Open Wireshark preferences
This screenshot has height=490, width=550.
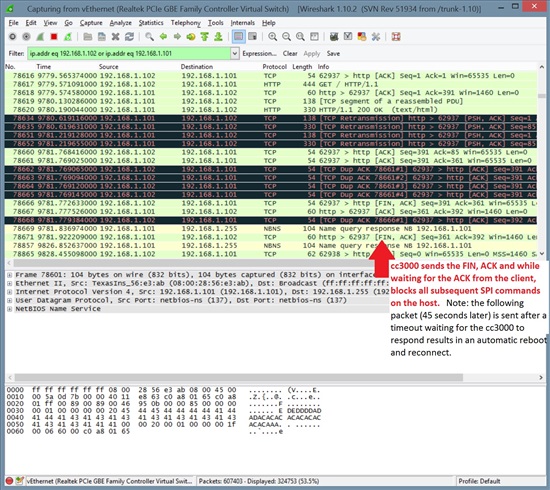376,36
